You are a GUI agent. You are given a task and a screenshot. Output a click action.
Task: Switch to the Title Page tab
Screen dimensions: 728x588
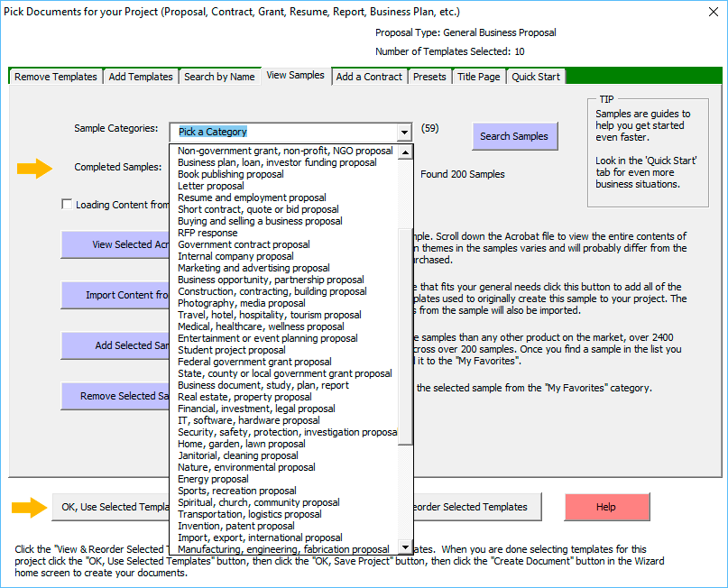pyautogui.click(x=479, y=77)
